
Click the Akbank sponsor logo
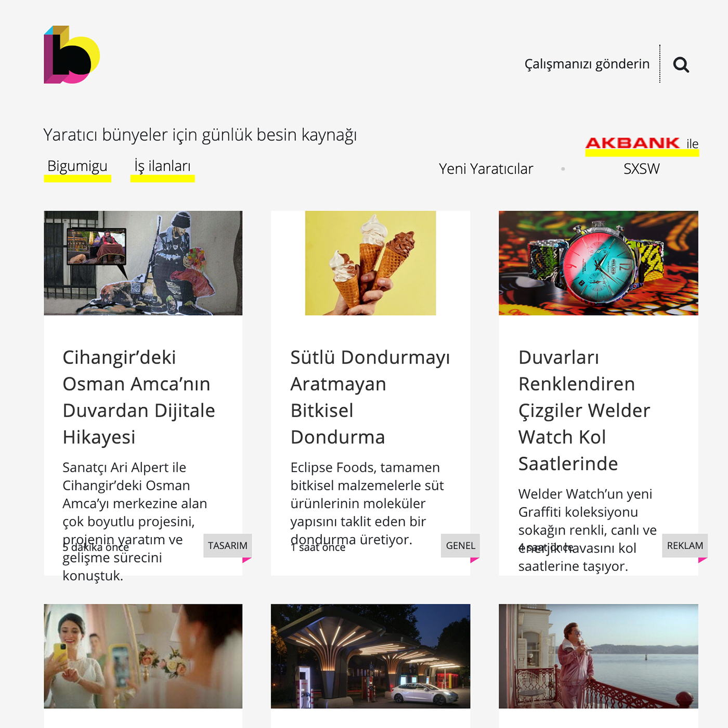(x=633, y=143)
